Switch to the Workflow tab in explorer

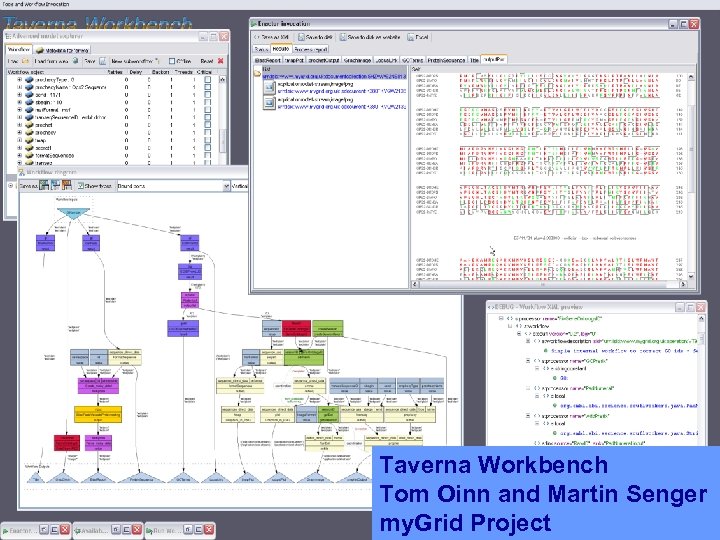coord(19,49)
